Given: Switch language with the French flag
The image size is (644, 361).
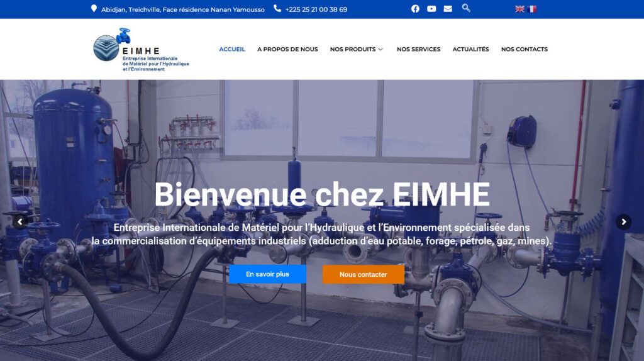Looking at the screenshot, I should [x=532, y=9].
